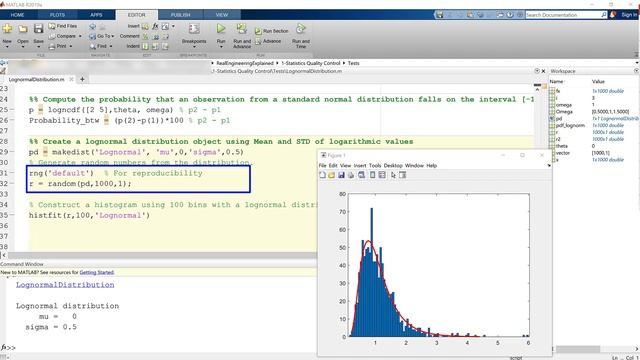
Task: Click the New script plus icon
Action: (x=7, y=29)
